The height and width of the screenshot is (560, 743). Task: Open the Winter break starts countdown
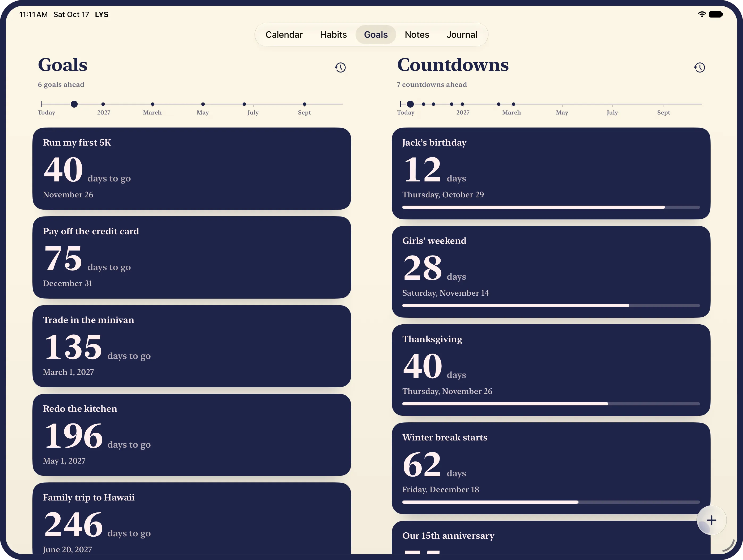[551, 468]
